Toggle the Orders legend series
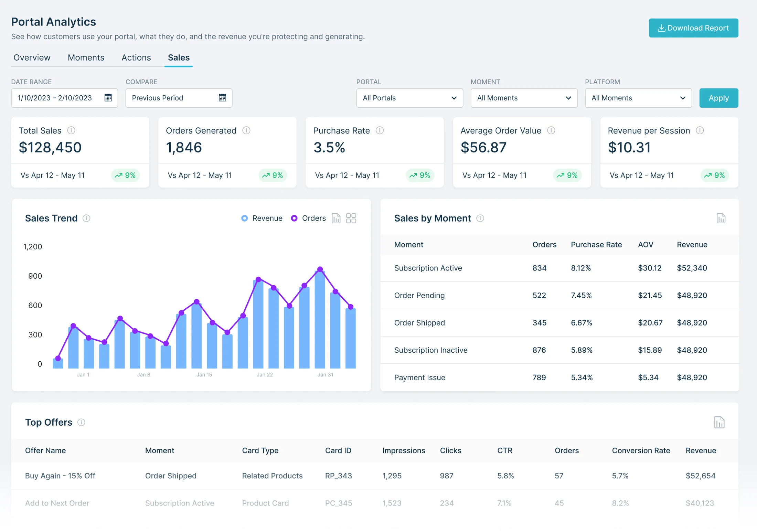This screenshot has width=757, height=532. (308, 218)
